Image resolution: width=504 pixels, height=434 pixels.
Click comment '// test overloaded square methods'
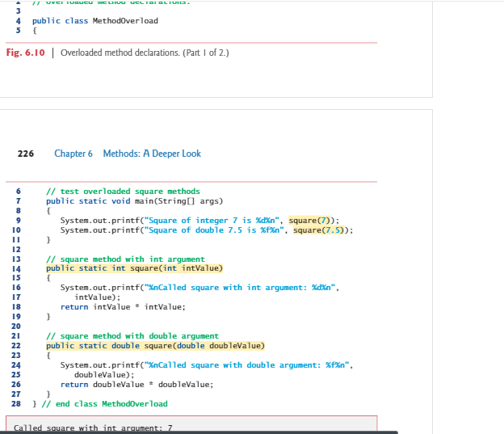pyautogui.click(x=123, y=192)
